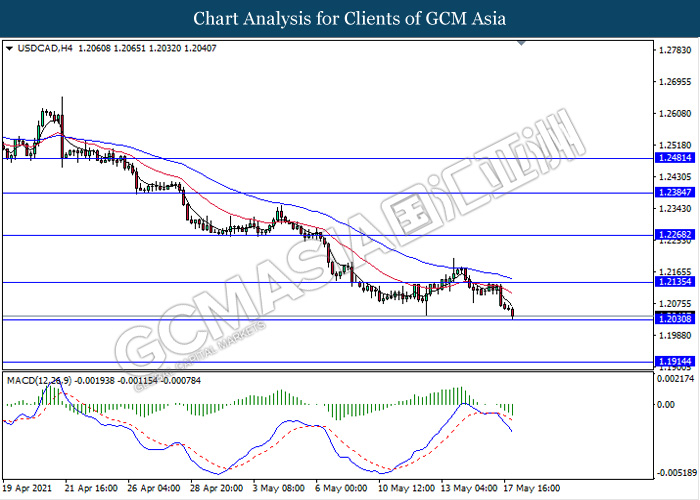Image resolution: width=700 pixels, height=500 pixels.
Task: Select the MACD(12,26,9) indicator label
Action: [x=39, y=381]
